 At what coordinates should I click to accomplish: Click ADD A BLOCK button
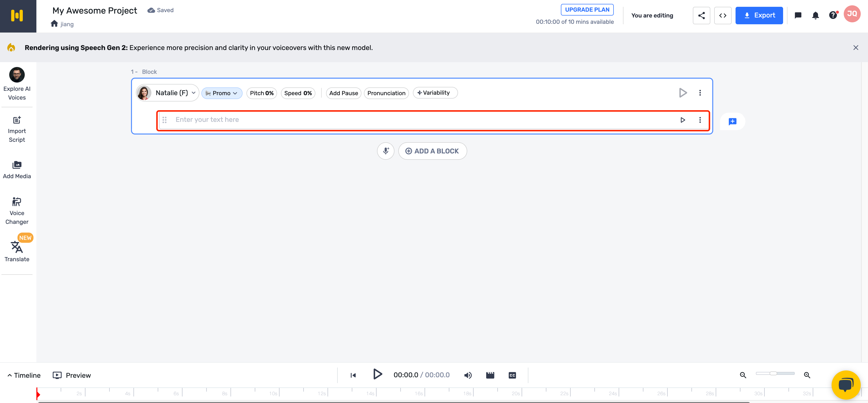pos(432,151)
